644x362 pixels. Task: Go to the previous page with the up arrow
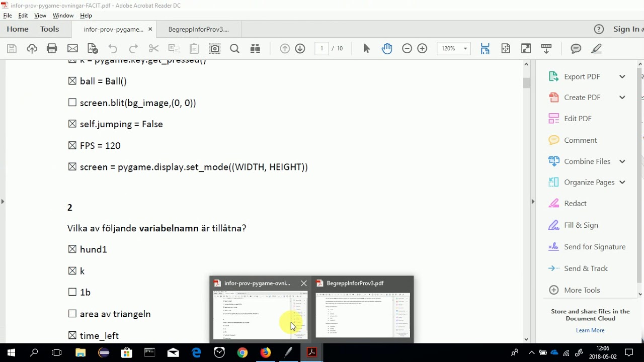pos(285,49)
